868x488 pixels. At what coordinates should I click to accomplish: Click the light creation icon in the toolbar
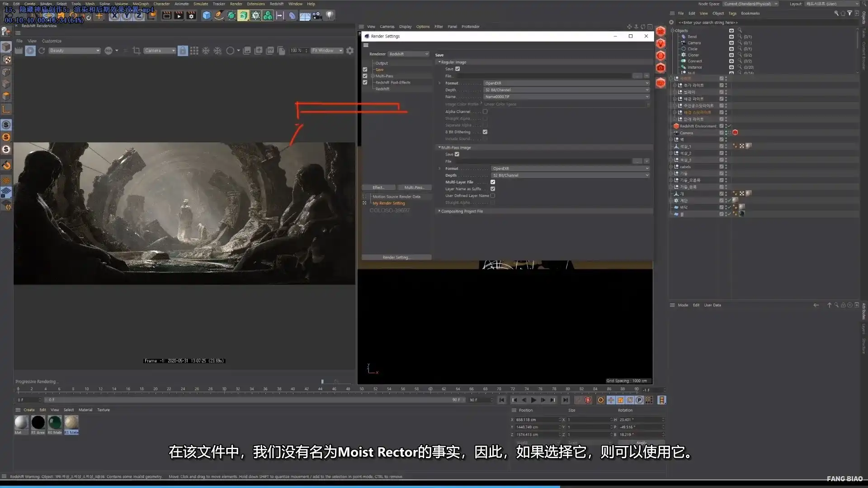[330, 15]
